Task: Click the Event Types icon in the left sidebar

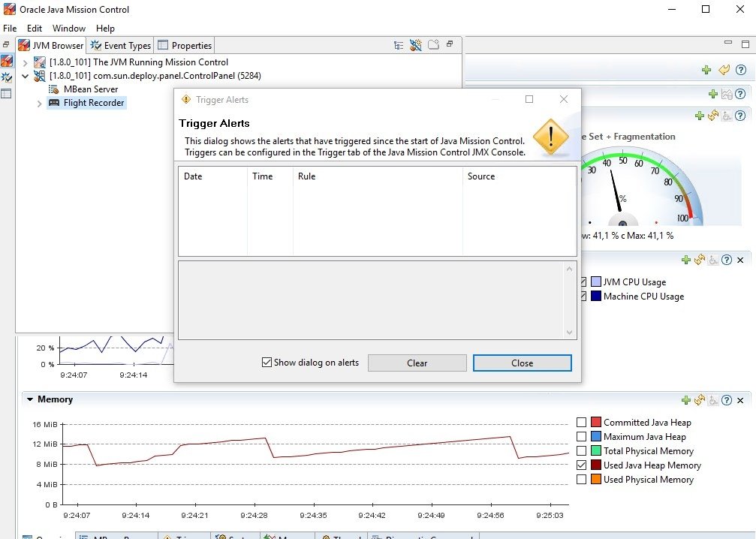Action: [x=7, y=77]
